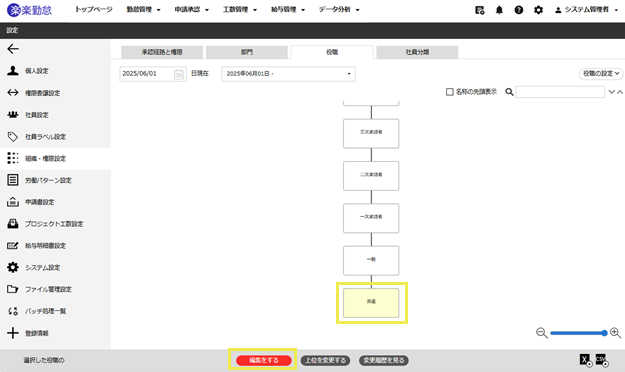
Task: Click the 楽勤怠 logo
Action: pos(29,10)
